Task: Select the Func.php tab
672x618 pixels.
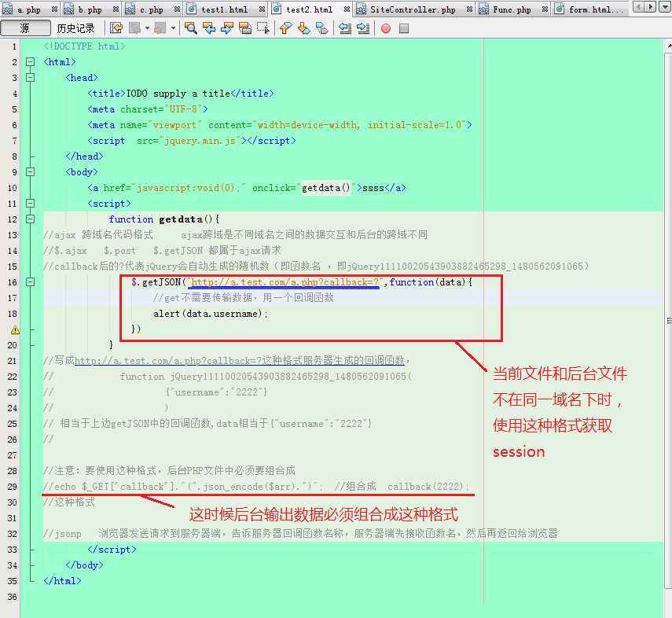Action: tap(512, 9)
